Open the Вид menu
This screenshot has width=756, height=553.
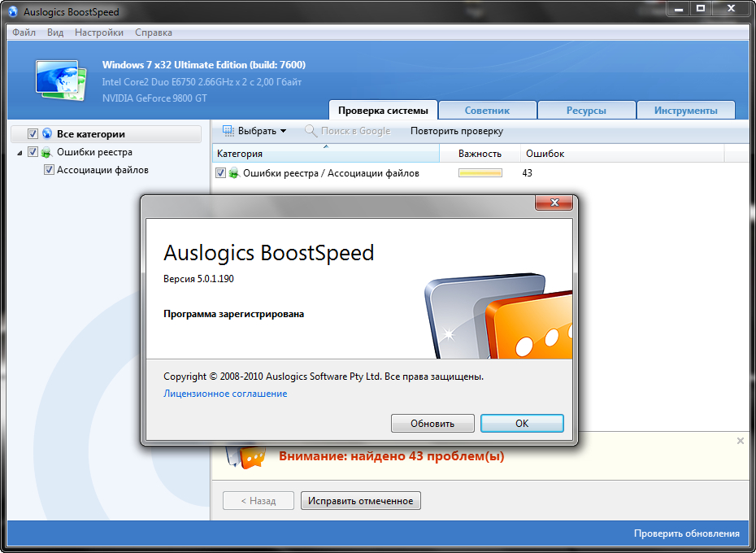pos(55,33)
